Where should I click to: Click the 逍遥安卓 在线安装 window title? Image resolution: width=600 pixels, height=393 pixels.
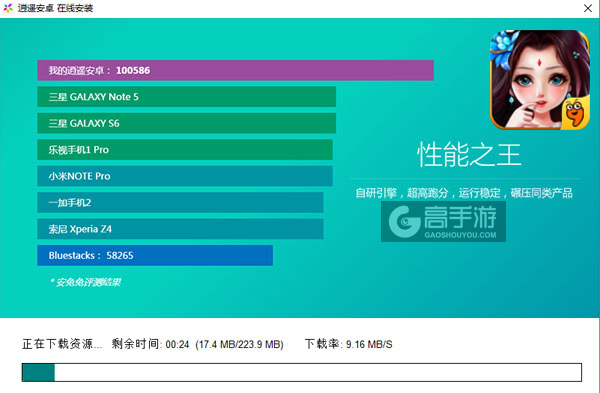click(55, 8)
